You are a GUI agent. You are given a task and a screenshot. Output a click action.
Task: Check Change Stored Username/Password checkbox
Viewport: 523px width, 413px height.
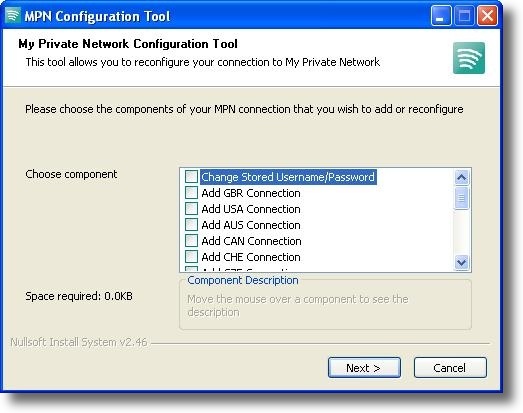[191, 176]
